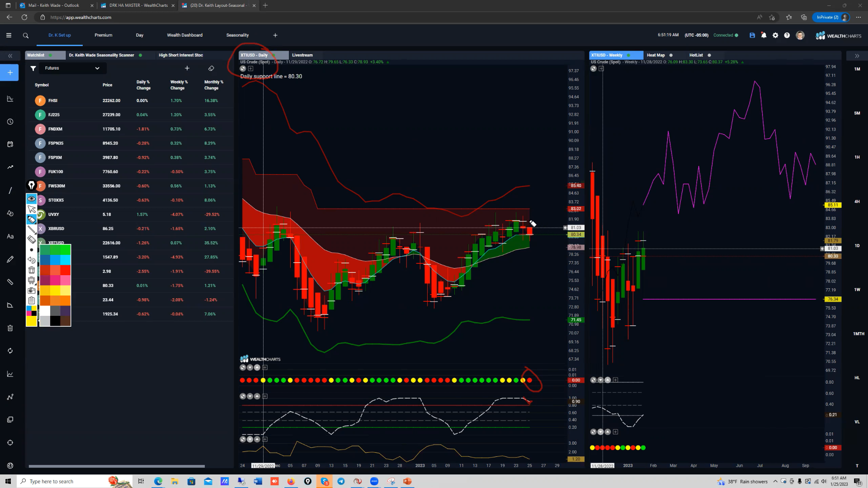Click the blue plus button in left sidebar
The height and width of the screenshot is (488, 868).
click(x=10, y=72)
